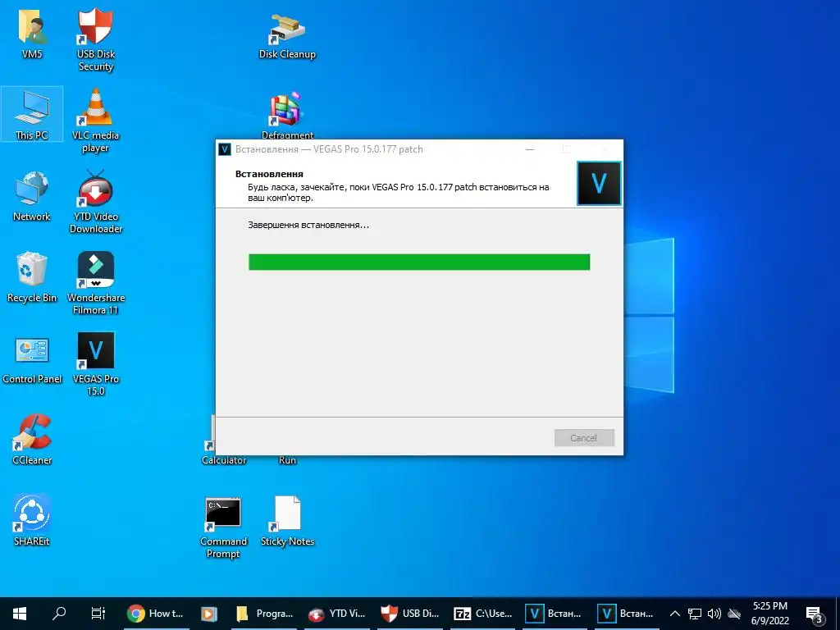The width and height of the screenshot is (840, 630).
Task: Open the volume tray icon
Action: point(714,614)
